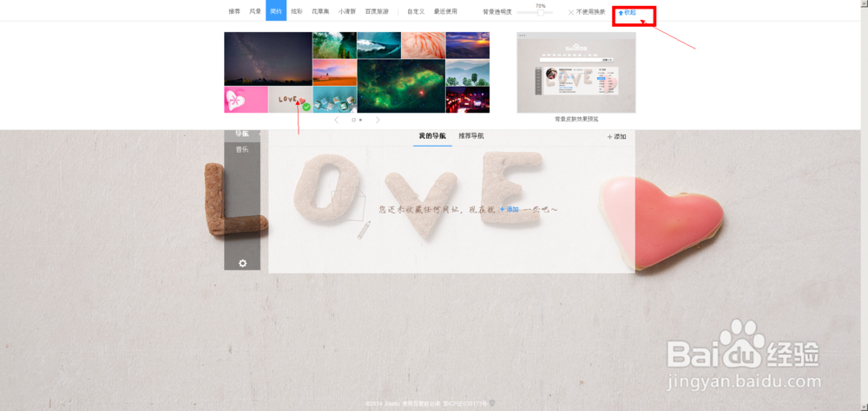Click 不使用换肤 to disable the skin
This screenshot has width=868, height=411.
coord(590,12)
